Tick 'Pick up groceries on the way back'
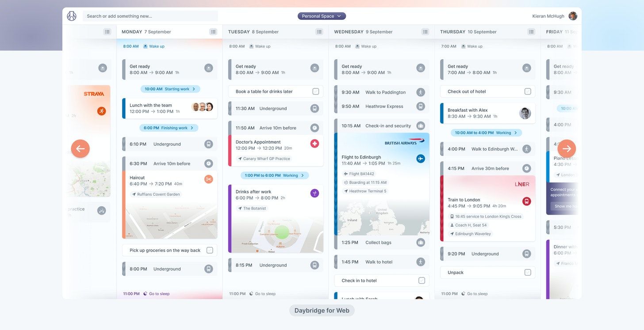The height and width of the screenshot is (330, 644). (x=210, y=250)
